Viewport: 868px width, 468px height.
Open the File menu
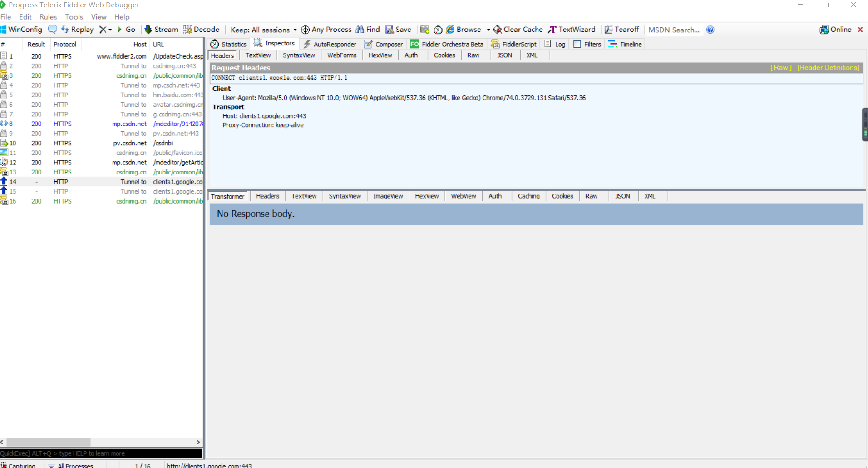[x=6, y=17]
